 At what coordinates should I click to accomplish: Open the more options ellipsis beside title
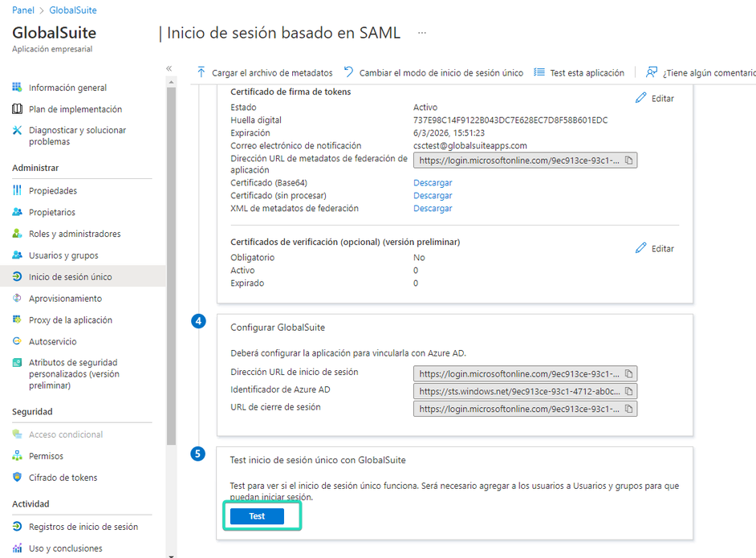tap(422, 33)
